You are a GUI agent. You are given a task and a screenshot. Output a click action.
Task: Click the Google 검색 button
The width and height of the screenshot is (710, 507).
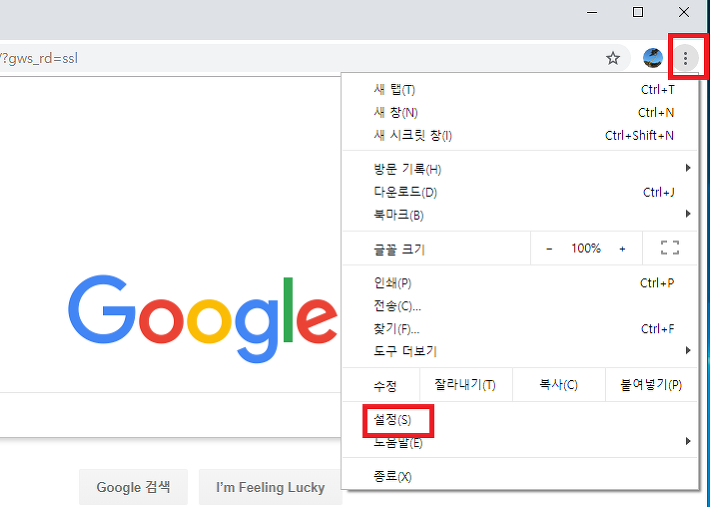(x=134, y=487)
